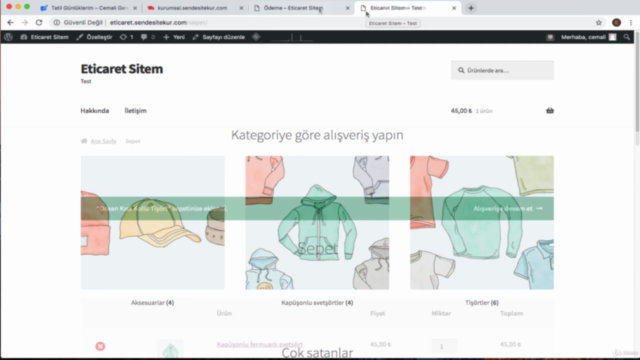The width and height of the screenshot is (640, 360).
Task: Open the WordPress logo menu
Action: pyautogui.click(x=8, y=37)
